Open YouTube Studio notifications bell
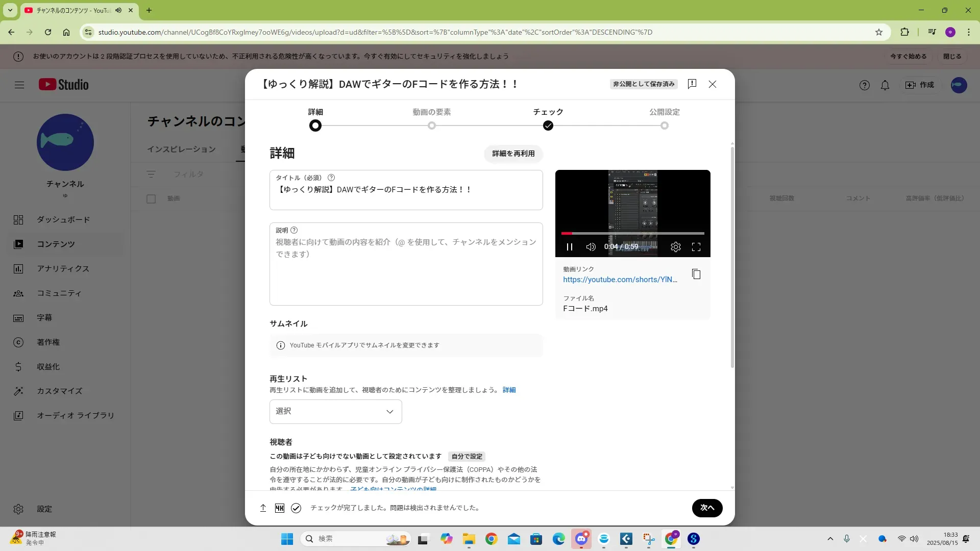 (x=885, y=85)
